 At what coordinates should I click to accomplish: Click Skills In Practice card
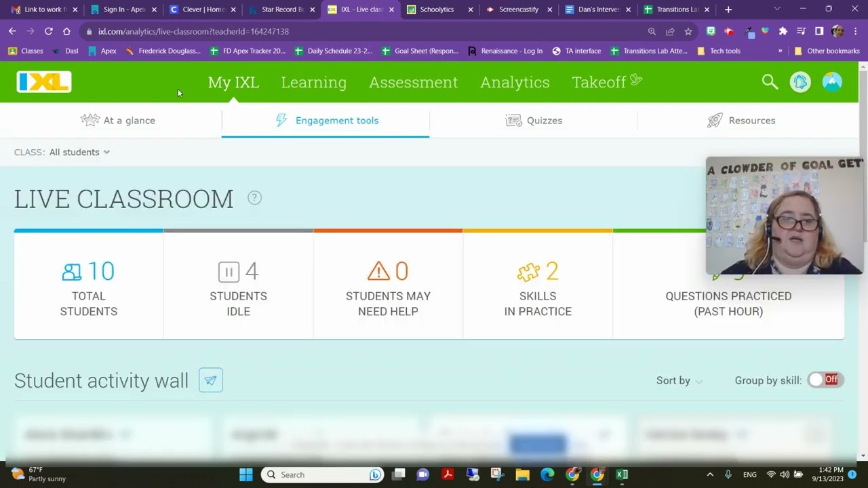(538, 285)
